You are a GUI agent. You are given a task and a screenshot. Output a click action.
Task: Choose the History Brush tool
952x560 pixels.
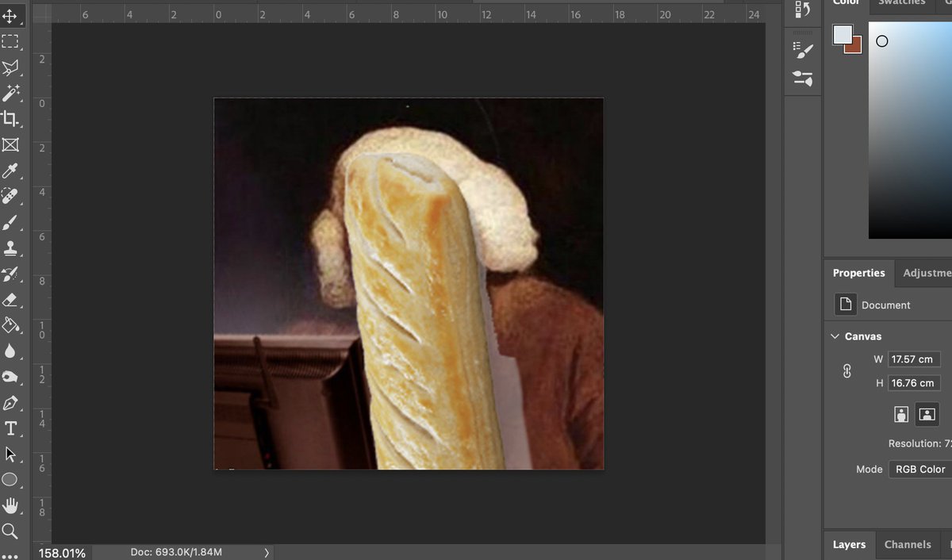click(10, 274)
